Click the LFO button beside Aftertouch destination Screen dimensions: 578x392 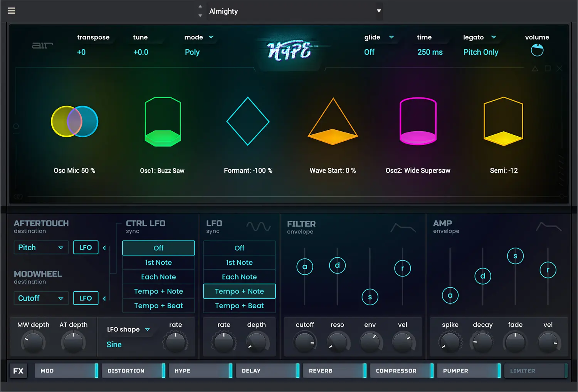[86, 247]
